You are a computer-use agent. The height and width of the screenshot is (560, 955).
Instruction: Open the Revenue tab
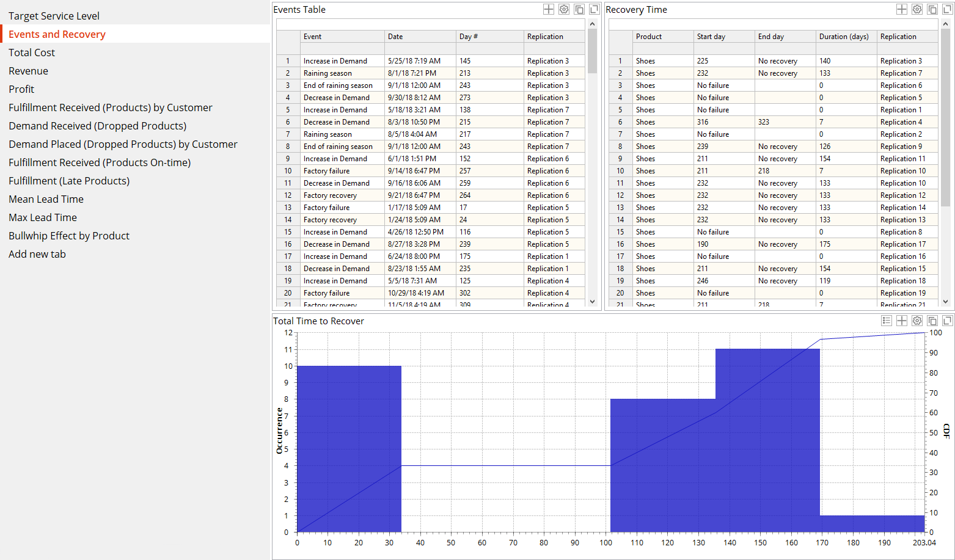28,71
